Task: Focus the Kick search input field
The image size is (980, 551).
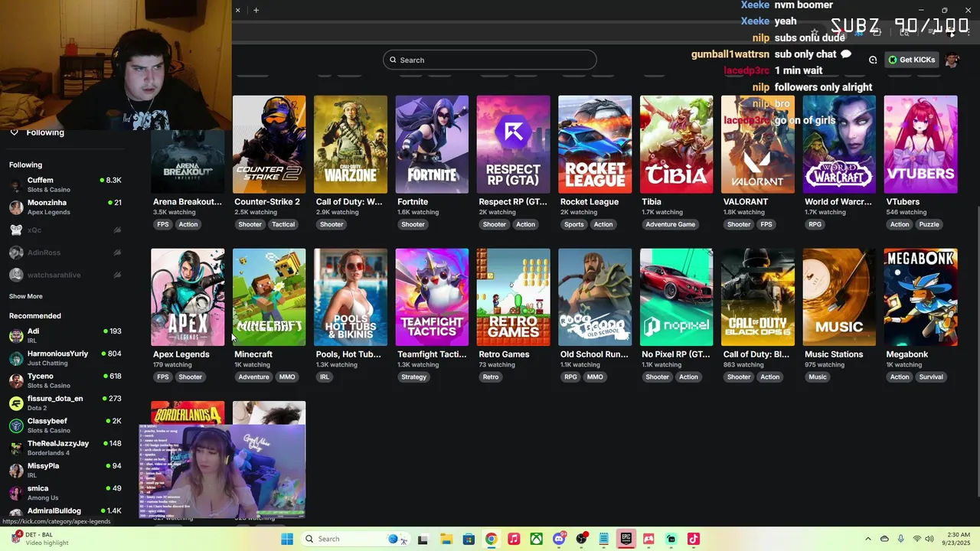Action: point(490,60)
